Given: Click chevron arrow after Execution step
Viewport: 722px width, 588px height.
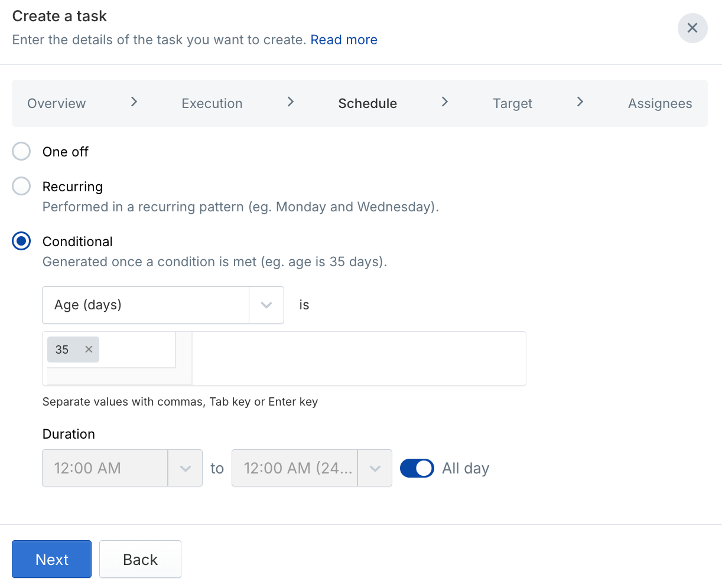Looking at the screenshot, I should click(290, 102).
